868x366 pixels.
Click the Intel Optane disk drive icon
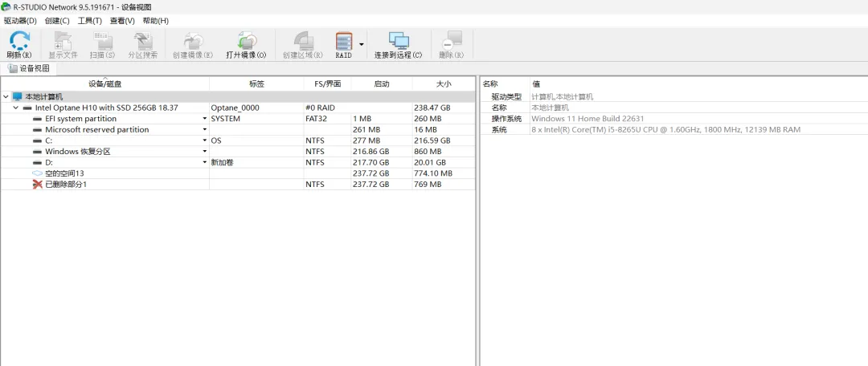(27, 108)
